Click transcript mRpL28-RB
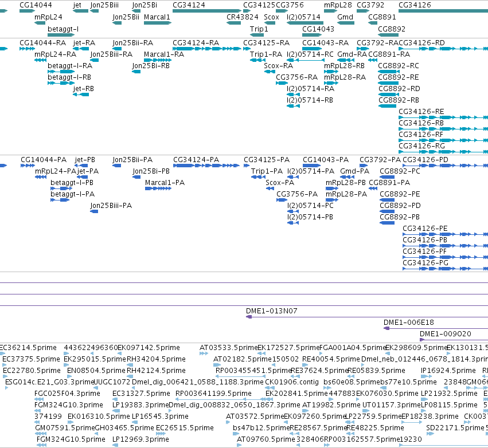 point(344,66)
